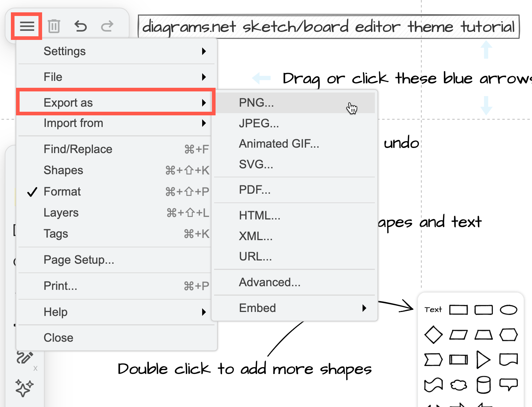Screen dimensions: 532x407
Task: Choose URL... export option
Action: 294,256
